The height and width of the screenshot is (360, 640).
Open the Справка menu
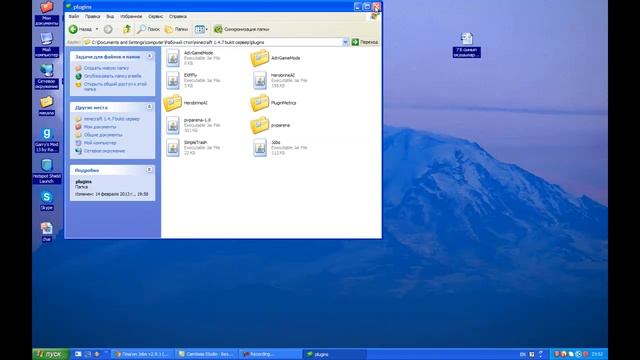tap(178, 16)
